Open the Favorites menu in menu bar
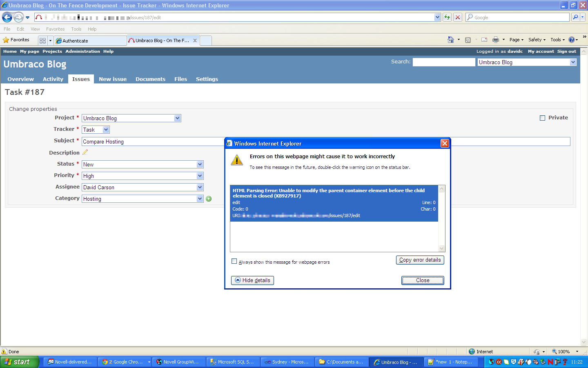Viewport: 588px width, 368px height. [55, 29]
